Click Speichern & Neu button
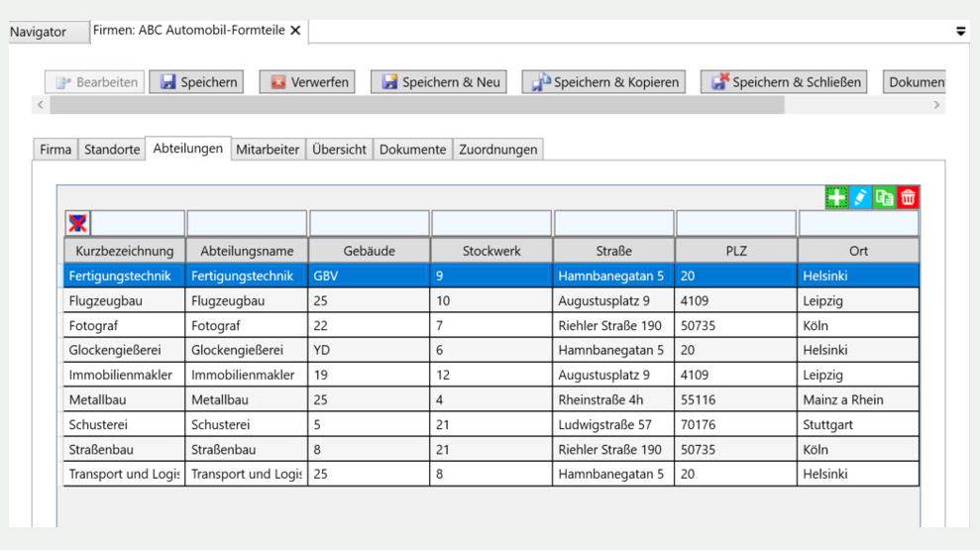980x552 pixels. tap(439, 82)
